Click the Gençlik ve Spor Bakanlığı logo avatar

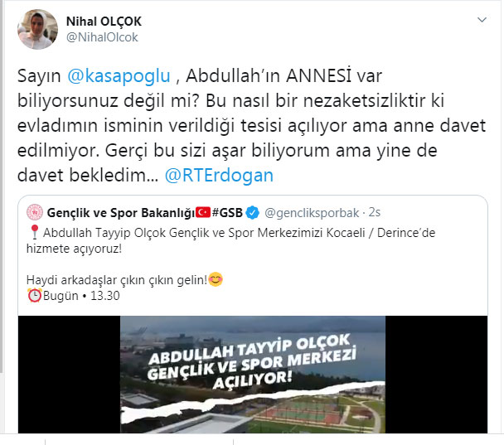click(x=34, y=212)
